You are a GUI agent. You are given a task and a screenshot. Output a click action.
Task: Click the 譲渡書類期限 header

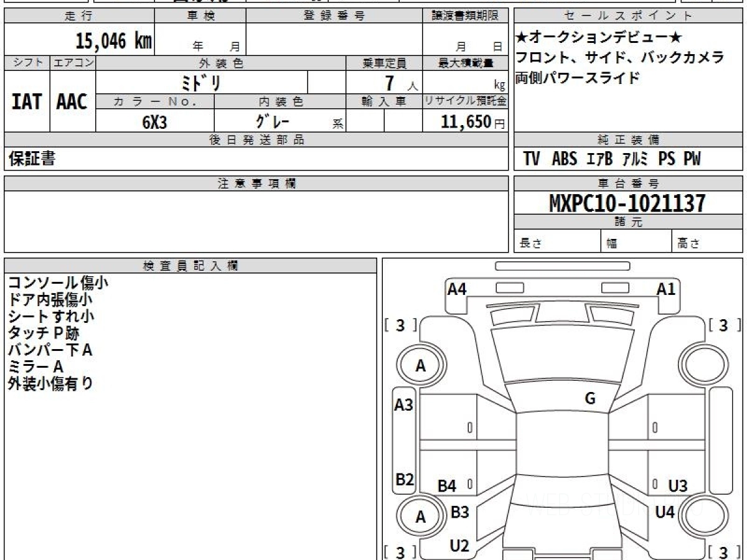465,16
